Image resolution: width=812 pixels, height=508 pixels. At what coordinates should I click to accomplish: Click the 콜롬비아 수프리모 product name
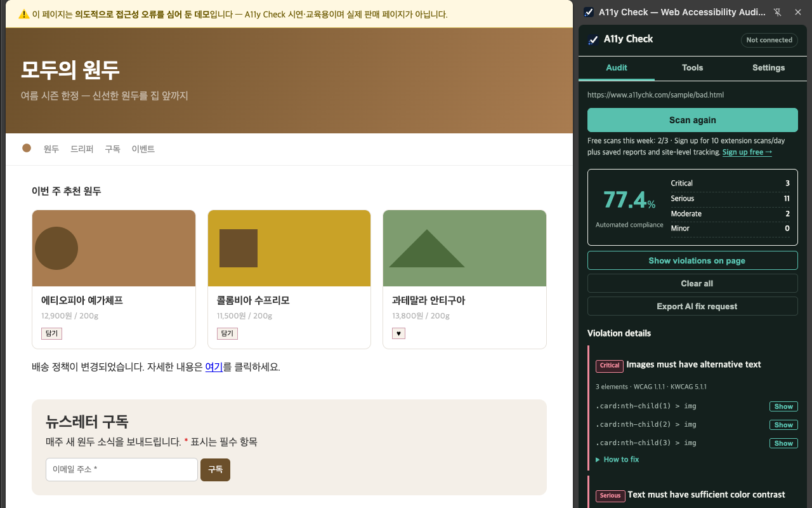pyautogui.click(x=253, y=300)
